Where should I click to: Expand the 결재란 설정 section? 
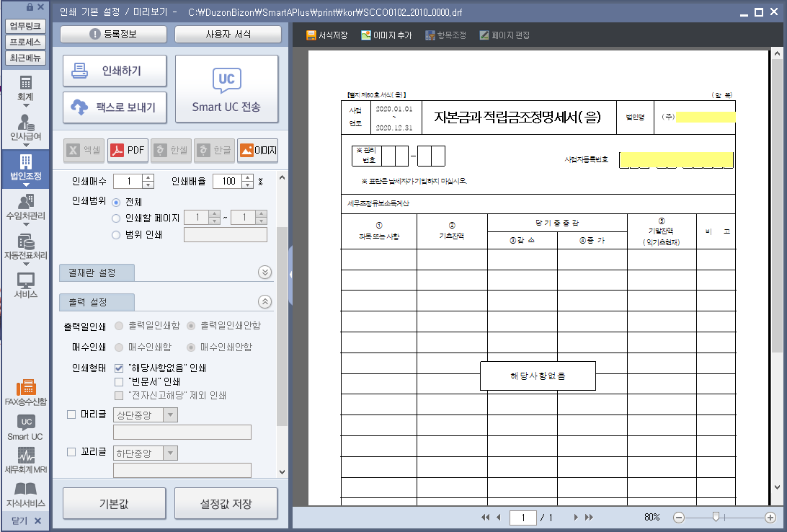point(265,272)
